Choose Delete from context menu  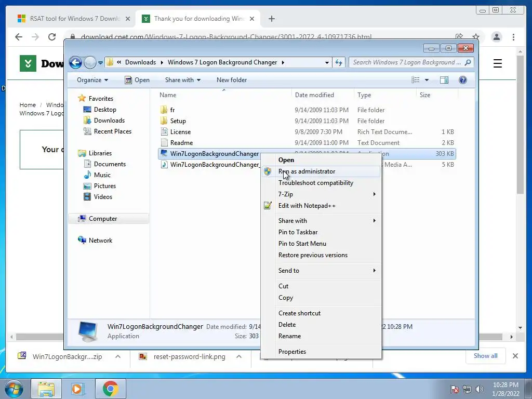(321, 325)
